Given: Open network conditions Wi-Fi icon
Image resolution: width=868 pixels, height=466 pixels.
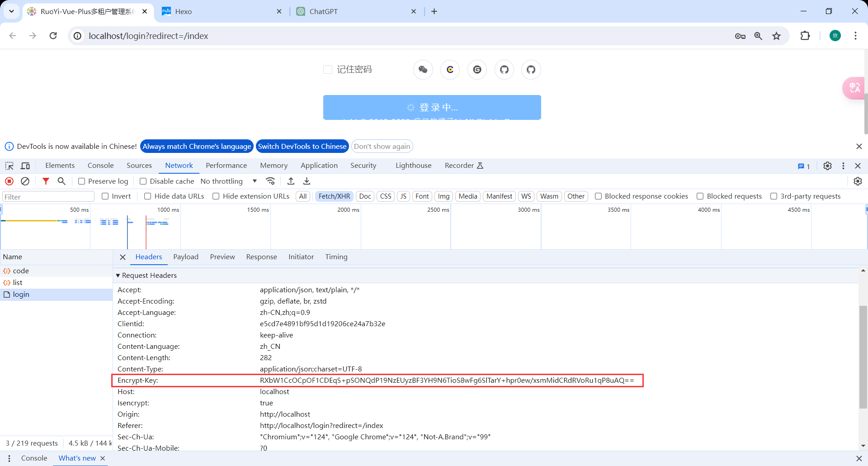Looking at the screenshot, I should [x=270, y=181].
